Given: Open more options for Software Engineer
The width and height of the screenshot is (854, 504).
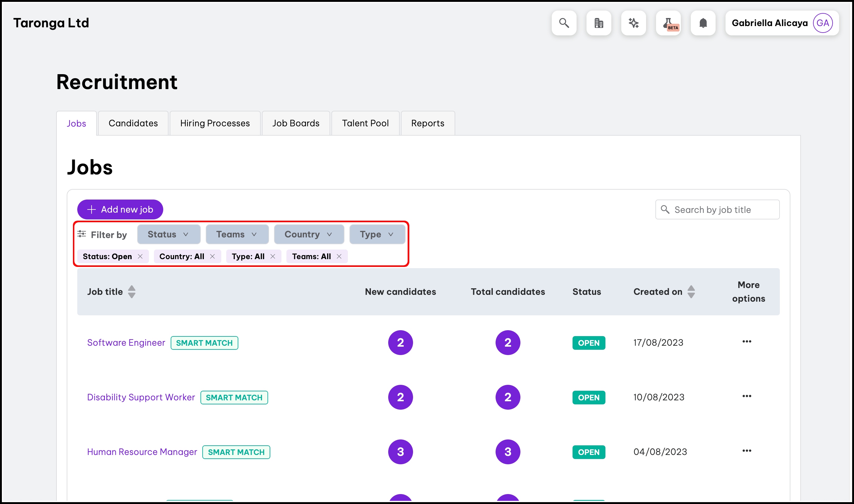Looking at the screenshot, I should coord(746,342).
